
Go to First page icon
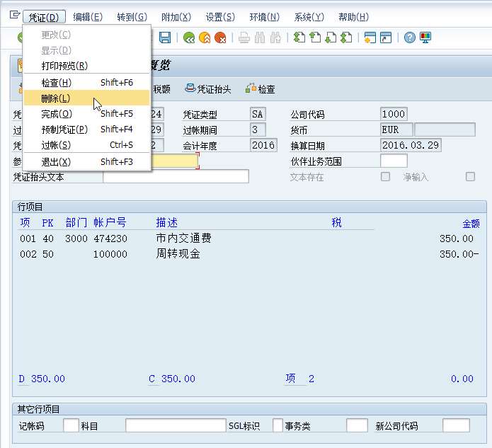(x=299, y=38)
